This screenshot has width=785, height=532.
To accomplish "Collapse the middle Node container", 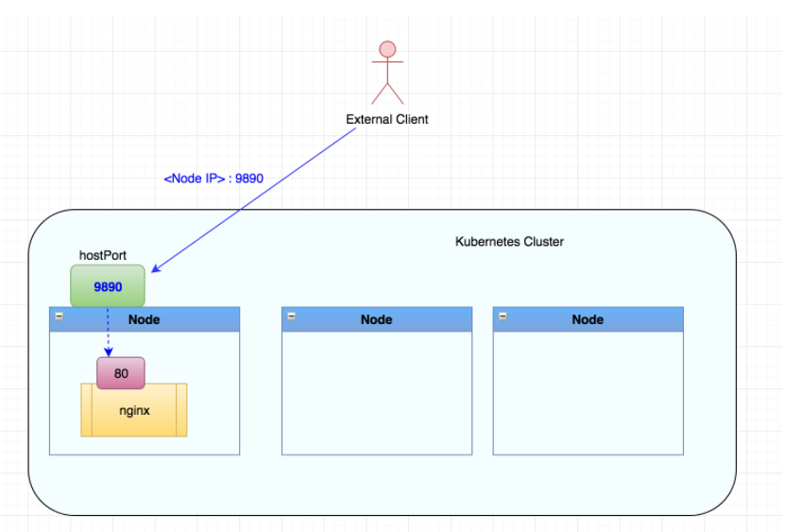I will [x=291, y=317].
